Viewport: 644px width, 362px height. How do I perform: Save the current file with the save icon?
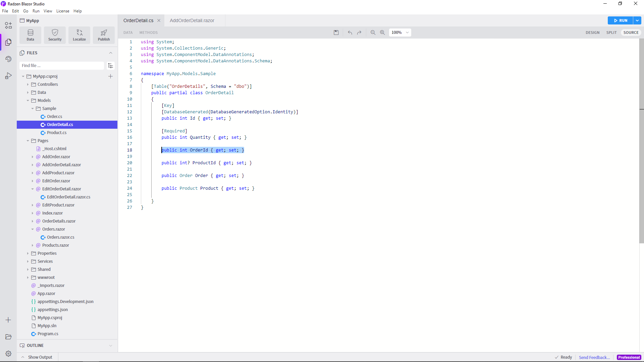pyautogui.click(x=336, y=33)
